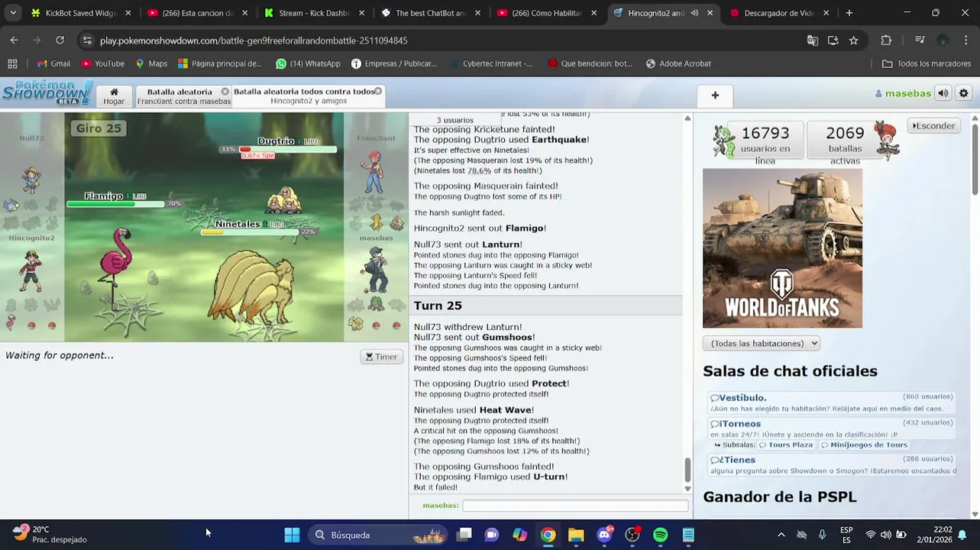Viewport: 980px width, 550px height.
Task: Open the Minijuegos de Tours subroom
Action: tap(864, 445)
